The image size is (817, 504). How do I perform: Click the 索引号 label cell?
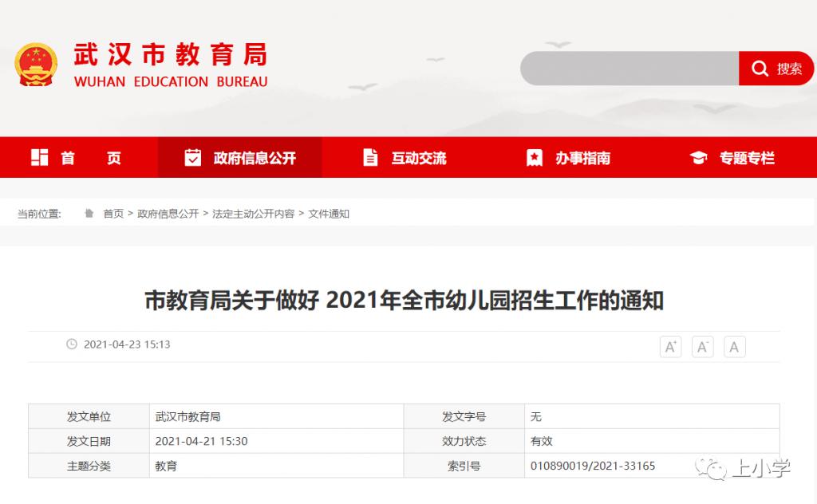[x=464, y=466]
